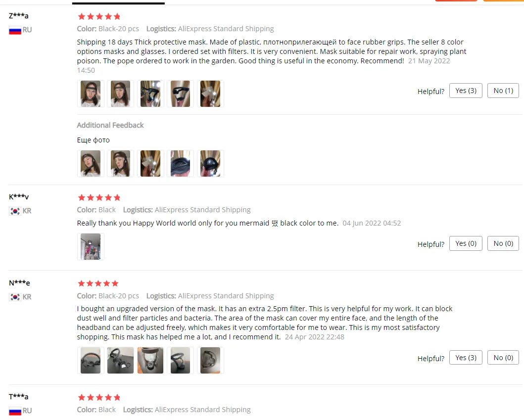Open last photo in Additional Feedback row
The height and width of the screenshot is (420, 524).
pyautogui.click(x=210, y=163)
